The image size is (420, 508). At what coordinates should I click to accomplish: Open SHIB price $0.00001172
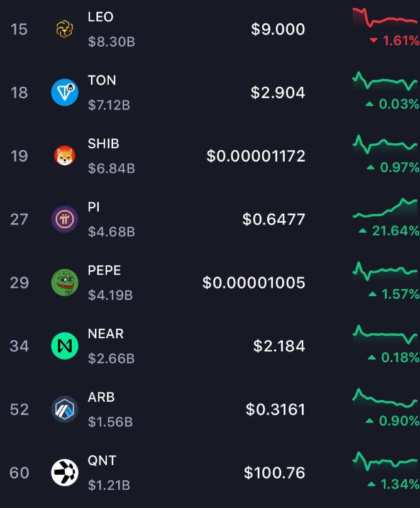256,156
